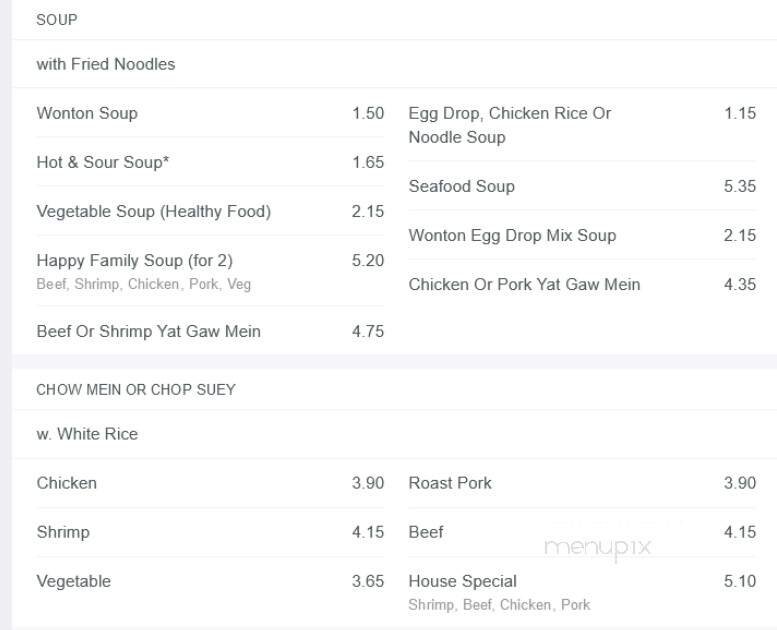Viewport: 777px width, 630px height.
Task: Choose Chicken Or Pork Yat Gaw Mein
Action: (524, 284)
